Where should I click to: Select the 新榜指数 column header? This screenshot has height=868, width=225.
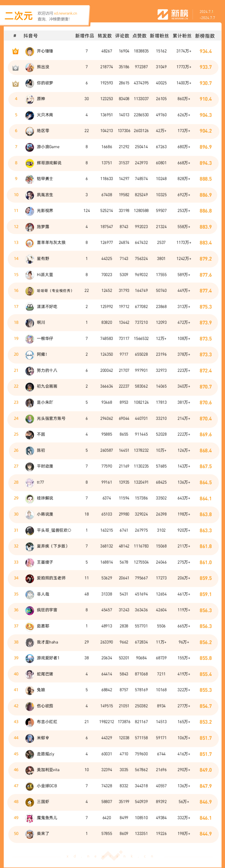pos(205,36)
